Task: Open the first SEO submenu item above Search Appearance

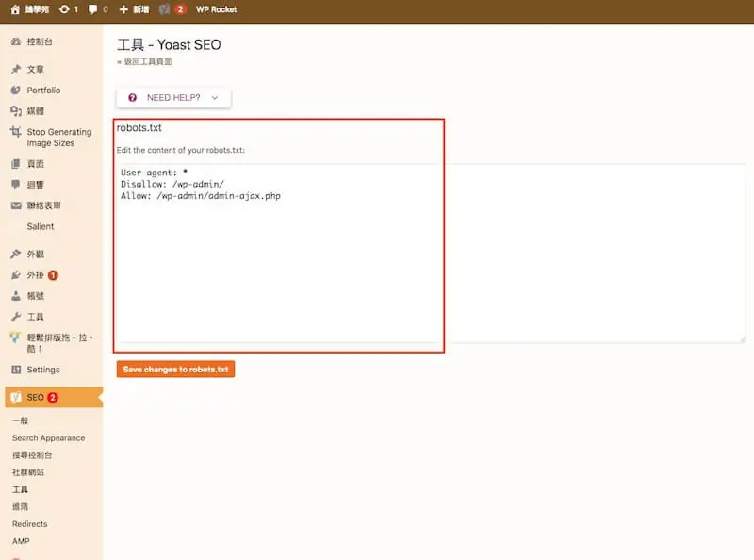Action: click(20, 421)
